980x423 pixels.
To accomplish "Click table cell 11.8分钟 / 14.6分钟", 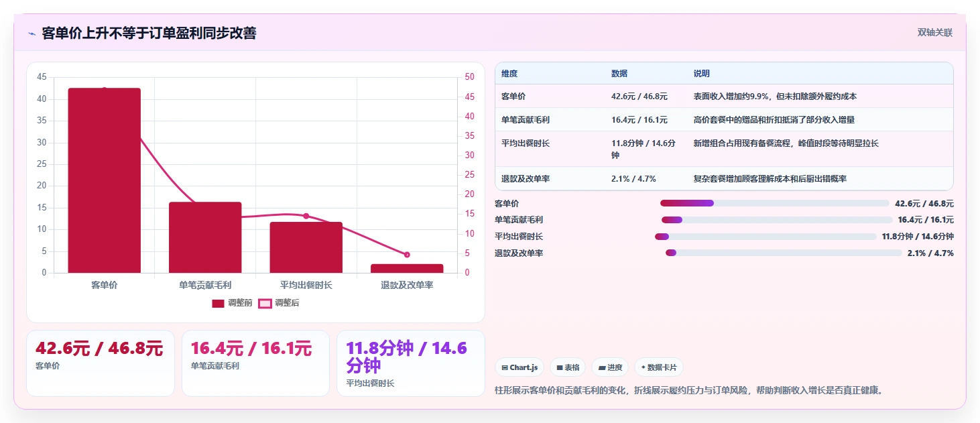I will click(644, 149).
